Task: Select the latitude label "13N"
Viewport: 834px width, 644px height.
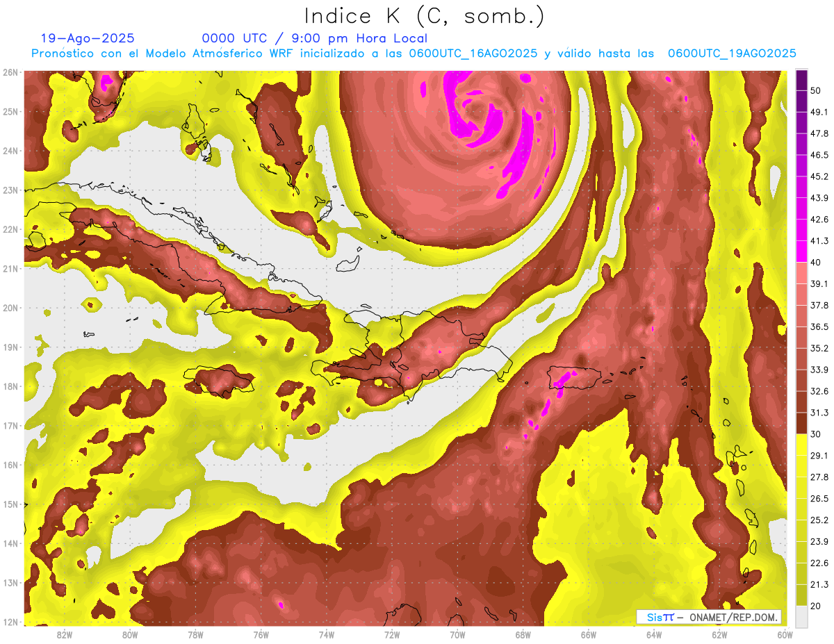Action: [10, 582]
